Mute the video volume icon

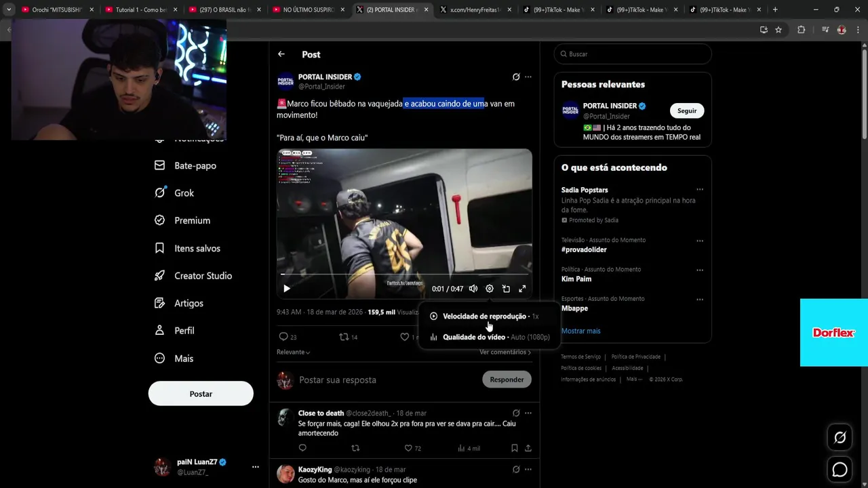(473, 289)
